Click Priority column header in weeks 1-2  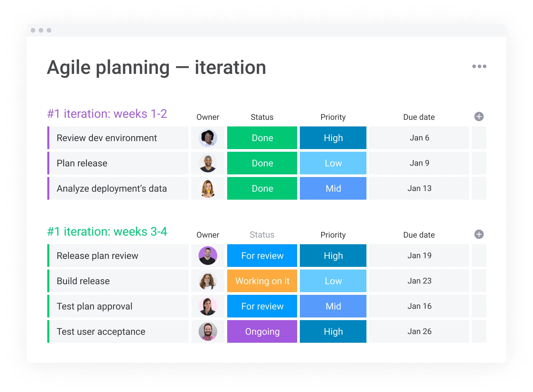(x=333, y=117)
